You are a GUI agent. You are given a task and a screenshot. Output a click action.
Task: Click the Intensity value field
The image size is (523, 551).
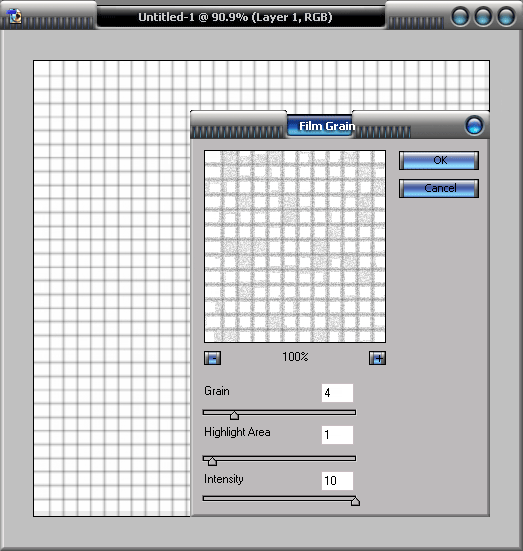tap(337, 481)
